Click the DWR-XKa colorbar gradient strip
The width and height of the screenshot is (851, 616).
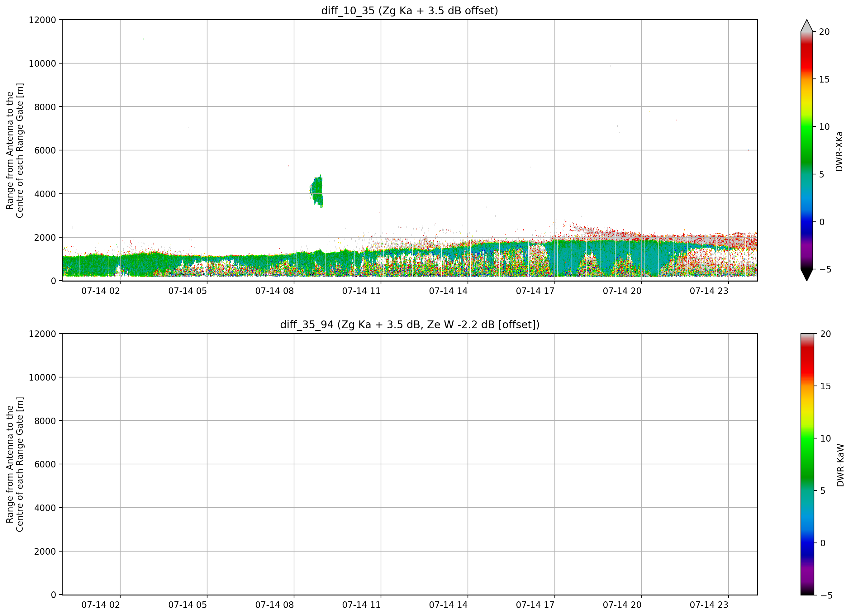click(x=807, y=150)
